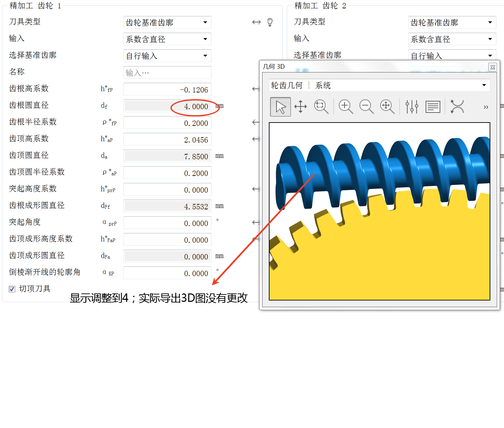The image size is (504, 428).
Task: Click the lightbulb hint icon for gear 1
Action: pyautogui.click(x=270, y=22)
